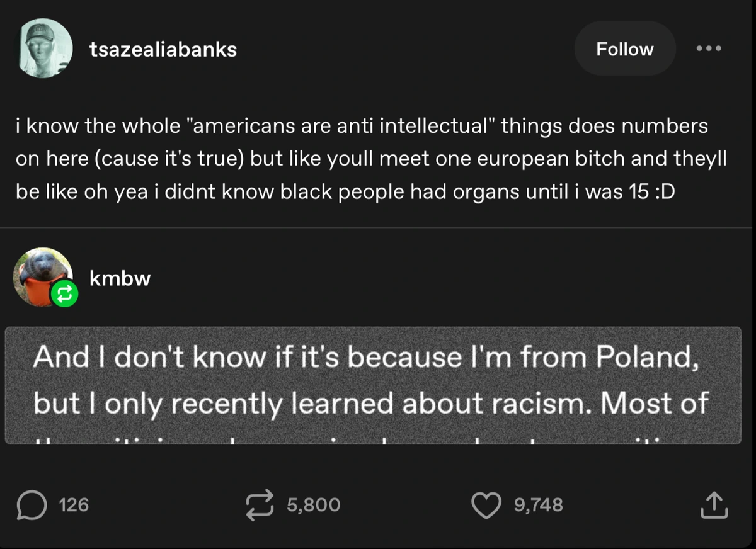Image resolution: width=756 pixels, height=549 pixels.
Task: Click the post's middle line starting 'on here'
Action: click(371, 159)
